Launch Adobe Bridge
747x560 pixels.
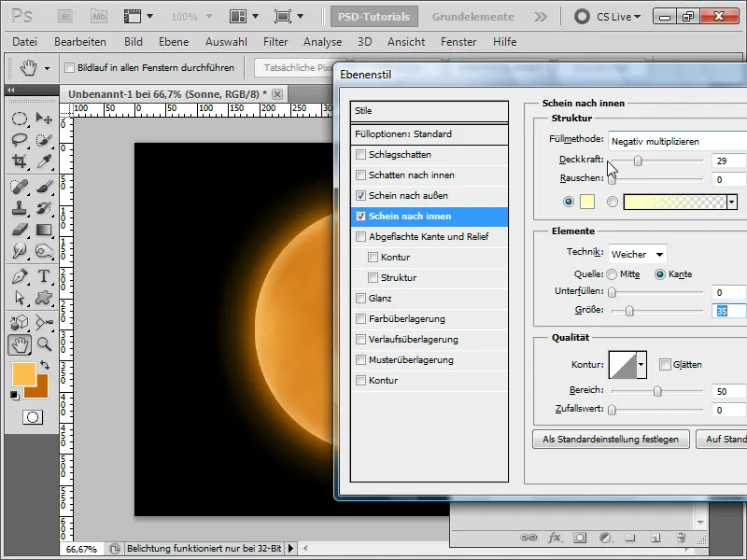pos(65,17)
